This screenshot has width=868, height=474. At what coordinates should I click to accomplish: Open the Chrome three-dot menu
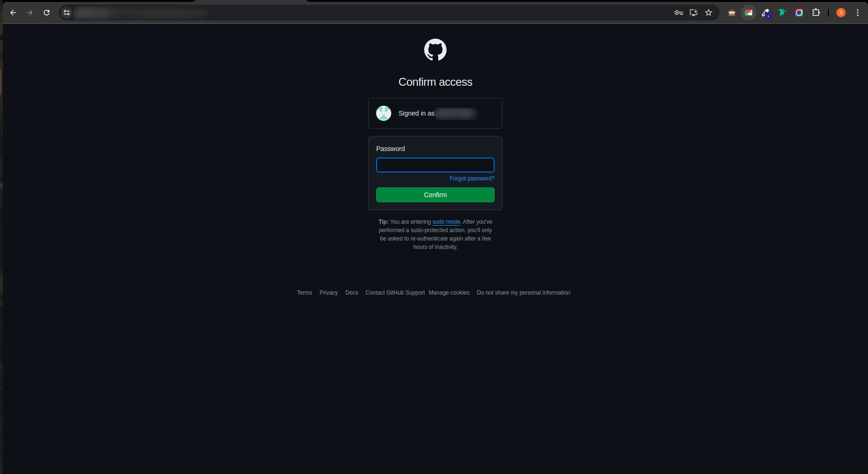858,13
